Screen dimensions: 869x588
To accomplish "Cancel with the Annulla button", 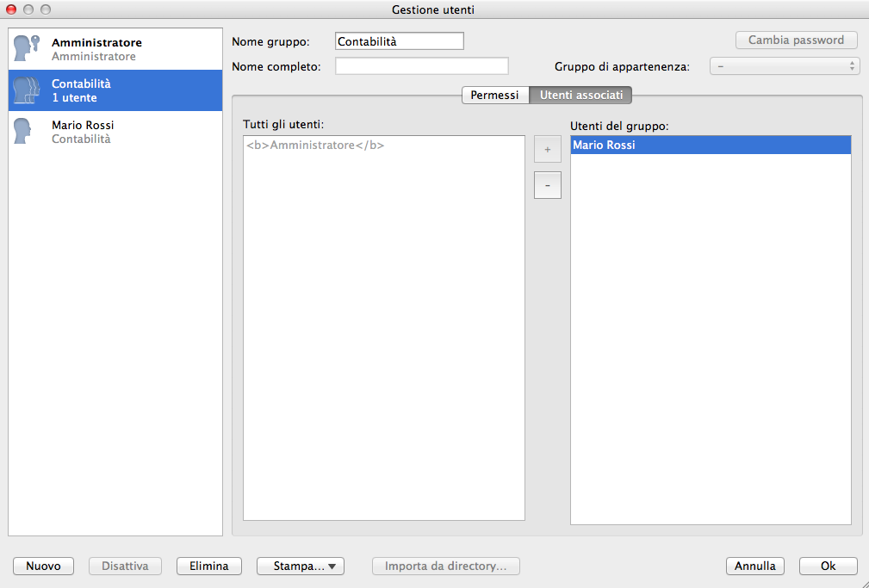I will (x=754, y=566).
